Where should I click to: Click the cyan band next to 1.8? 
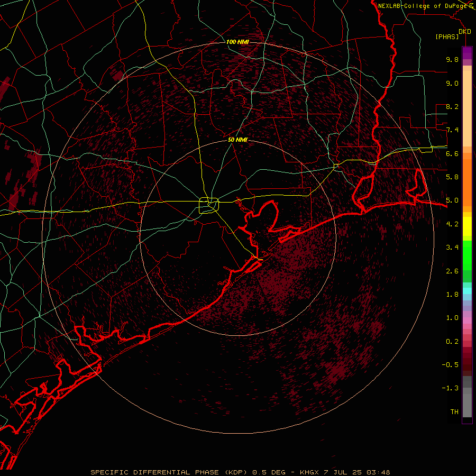pyautogui.click(x=467, y=291)
